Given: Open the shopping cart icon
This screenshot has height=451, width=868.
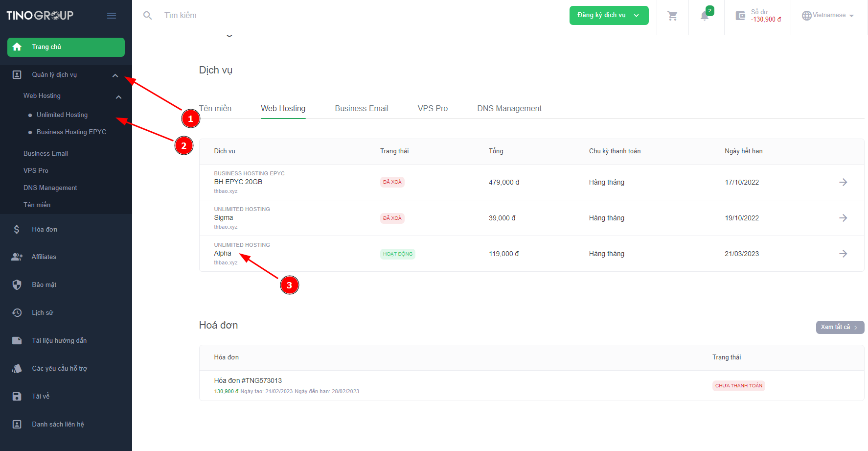Looking at the screenshot, I should (x=673, y=16).
